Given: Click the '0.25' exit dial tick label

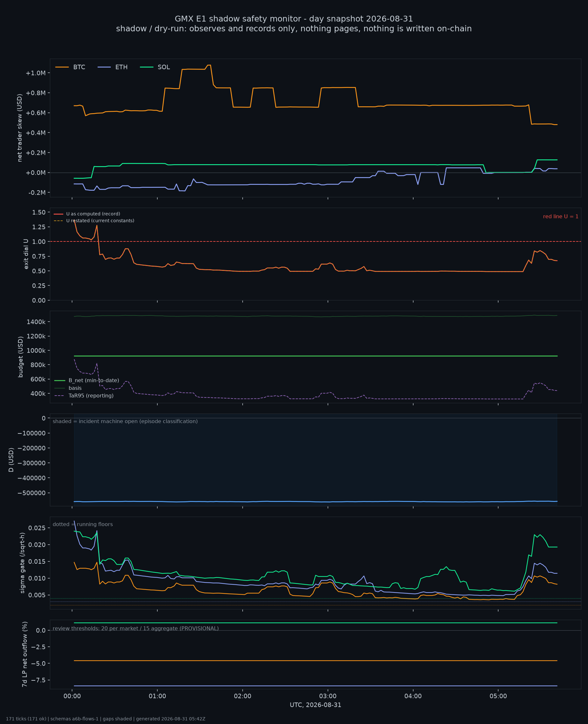Looking at the screenshot, I should click(x=39, y=286).
